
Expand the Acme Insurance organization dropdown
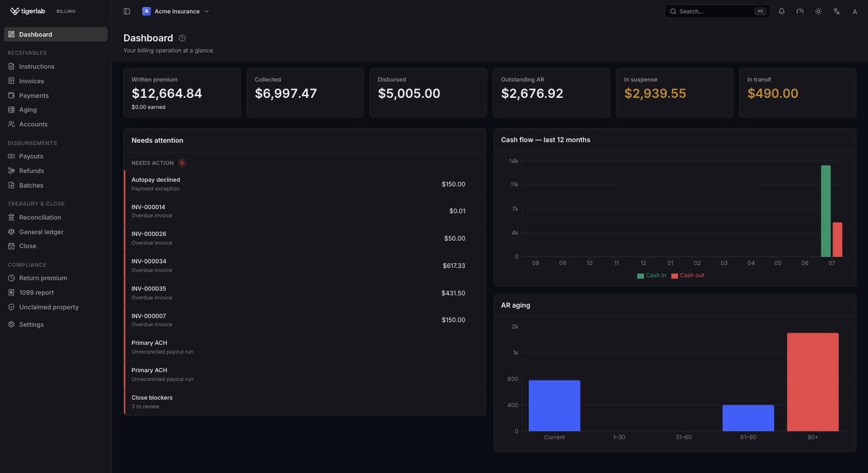click(175, 11)
